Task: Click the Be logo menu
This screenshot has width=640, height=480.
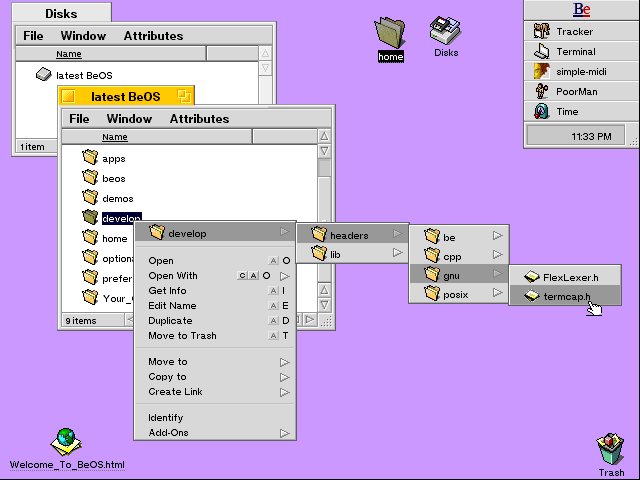Action: coord(581,9)
